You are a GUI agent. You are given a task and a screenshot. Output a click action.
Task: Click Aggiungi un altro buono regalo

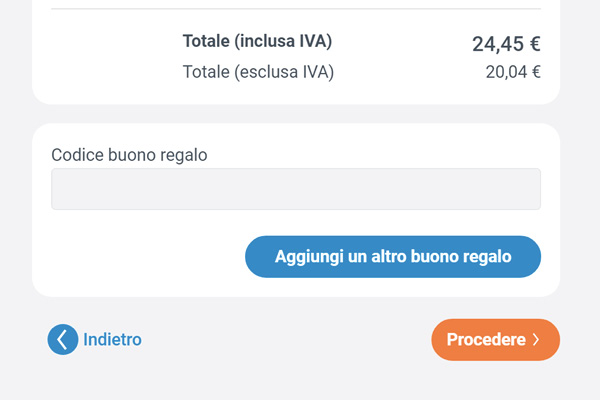click(x=393, y=257)
